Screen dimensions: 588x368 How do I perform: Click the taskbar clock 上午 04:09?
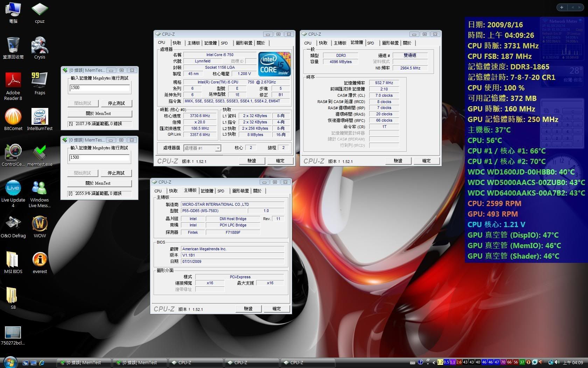(x=573, y=363)
